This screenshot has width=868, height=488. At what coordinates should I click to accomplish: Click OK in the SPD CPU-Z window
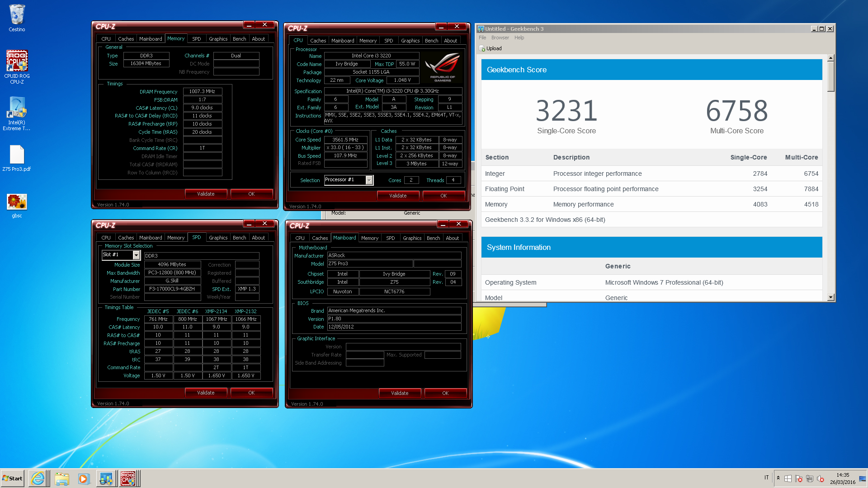pos(251,393)
